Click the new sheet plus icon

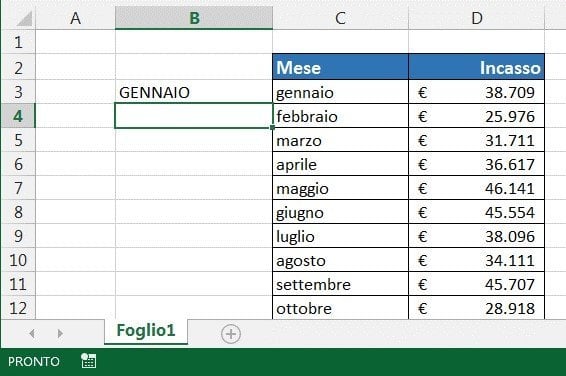tap(231, 334)
